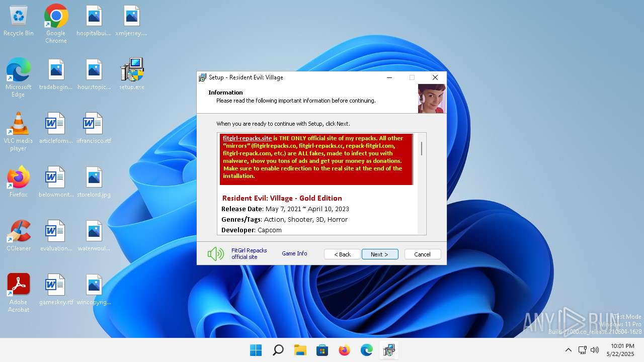Select the evaluation... Word document
The height and width of the screenshot is (362, 644).
56,236
